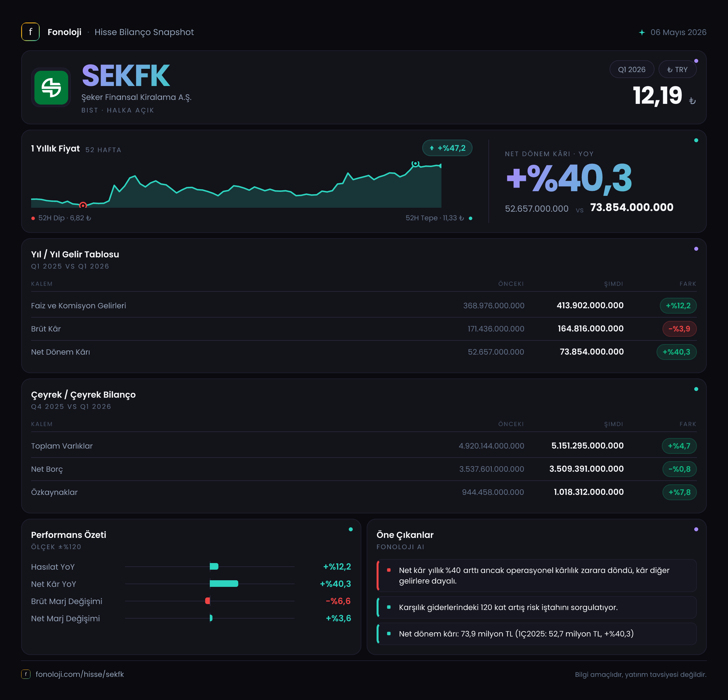Select the TRY currency pill
The image size is (728, 700).
(677, 69)
